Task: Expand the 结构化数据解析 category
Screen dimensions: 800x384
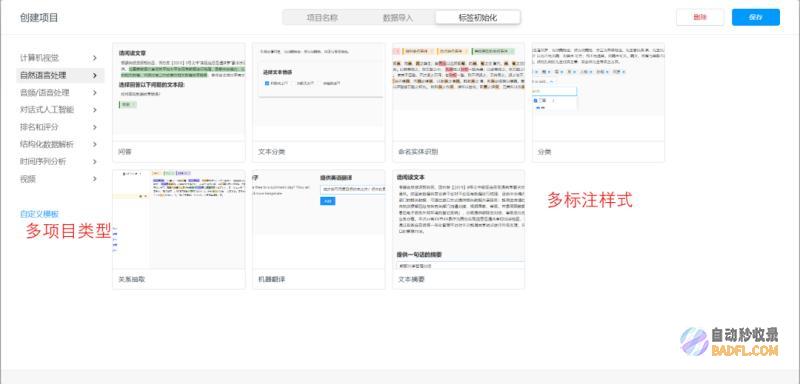Action: pos(60,144)
